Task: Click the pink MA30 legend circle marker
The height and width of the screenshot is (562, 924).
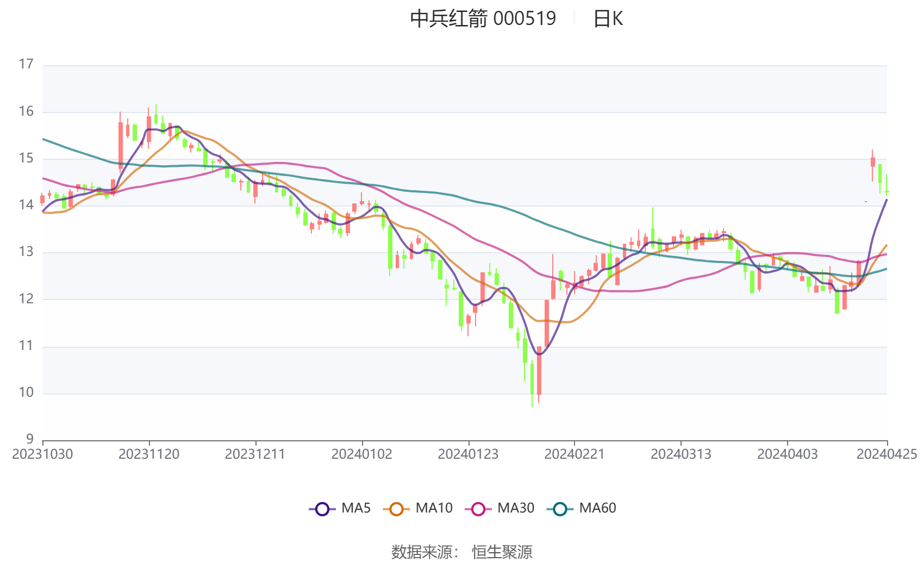Action: tap(478, 509)
